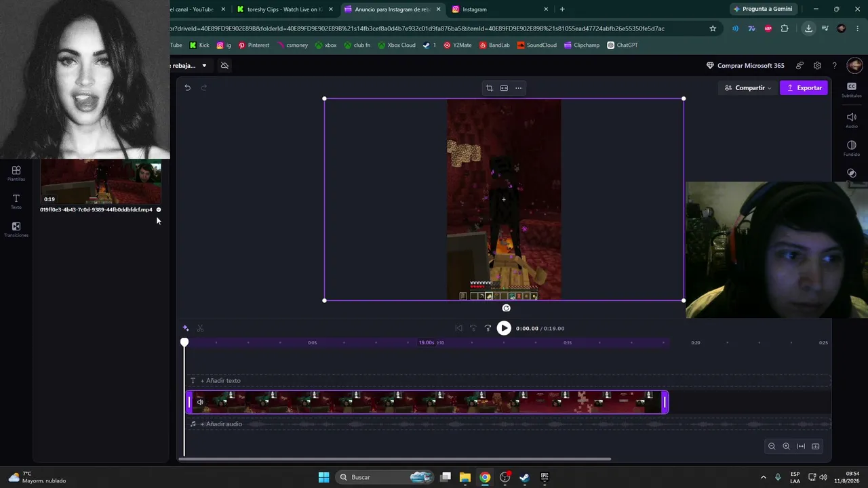Viewport: 868px width, 488px height.
Task: Click the timeline playhead handle
Action: pyautogui.click(x=184, y=343)
